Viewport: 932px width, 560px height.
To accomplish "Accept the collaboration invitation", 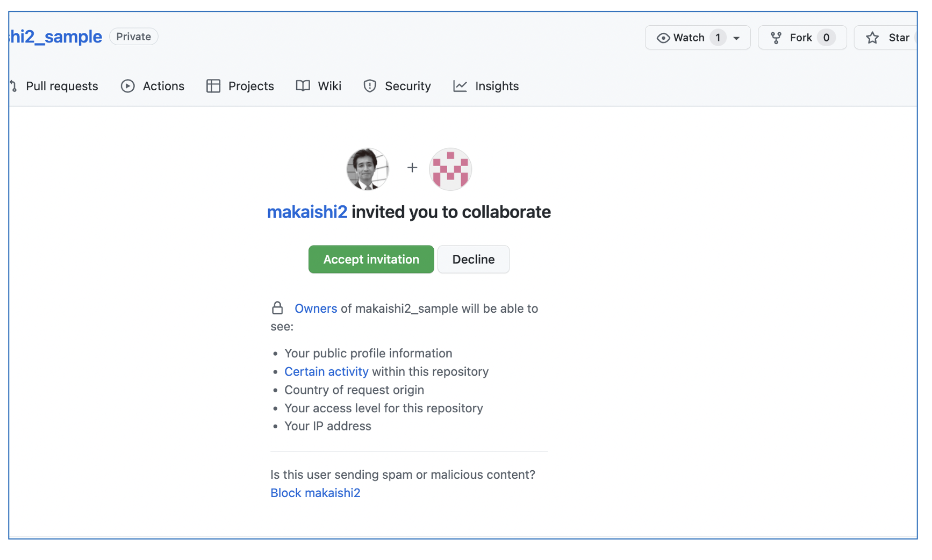I will tap(371, 260).
